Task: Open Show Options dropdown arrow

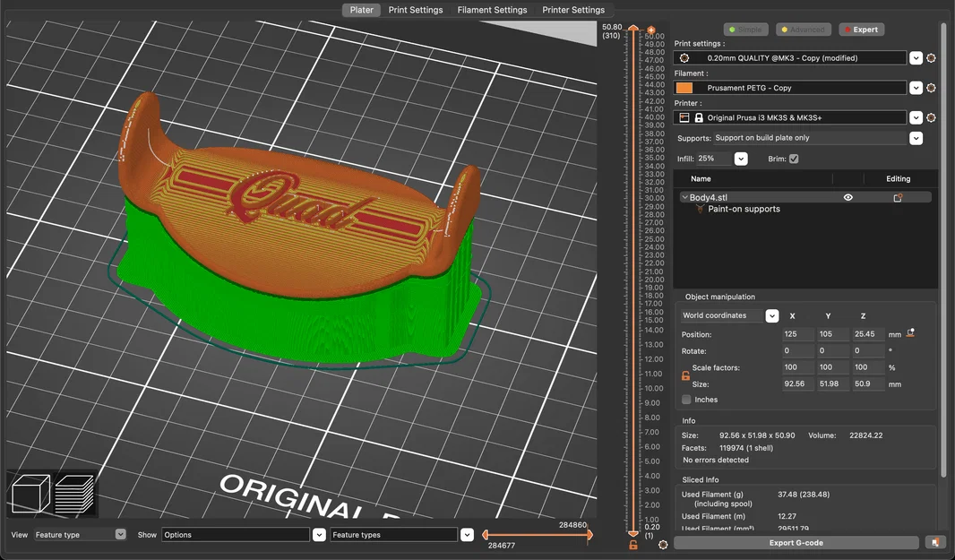Action: click(319, 534)
